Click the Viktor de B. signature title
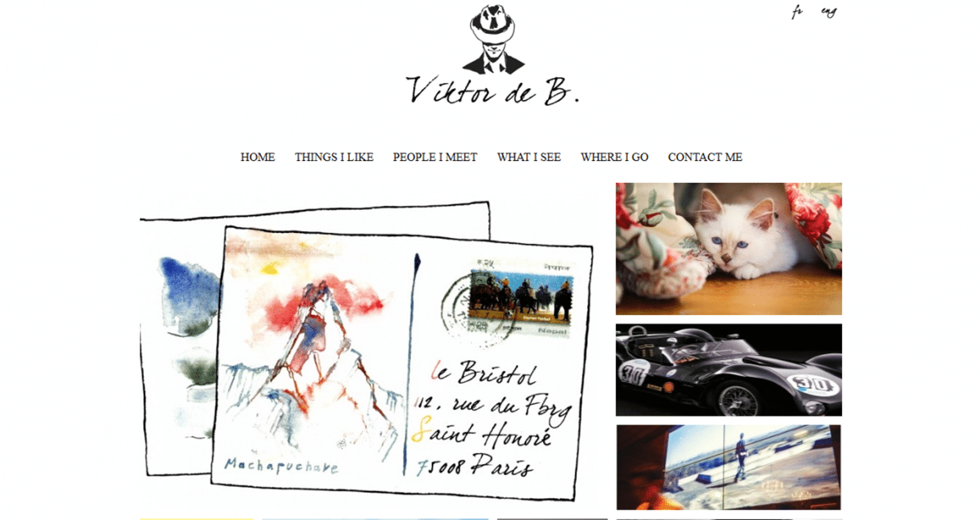This screenshot has height=520, width=980. [492, 91]
